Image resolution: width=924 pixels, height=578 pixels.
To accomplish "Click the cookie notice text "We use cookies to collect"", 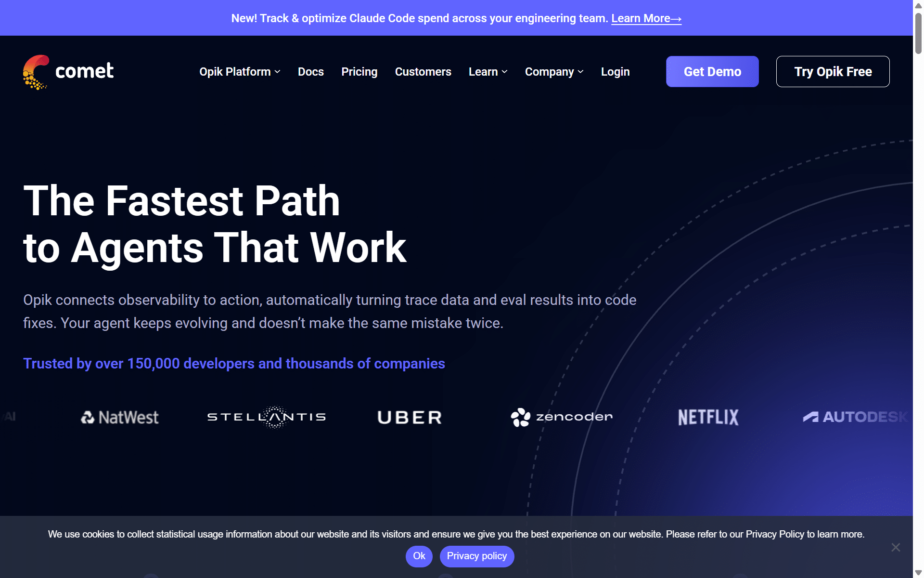I will click(x=456, y=534).
